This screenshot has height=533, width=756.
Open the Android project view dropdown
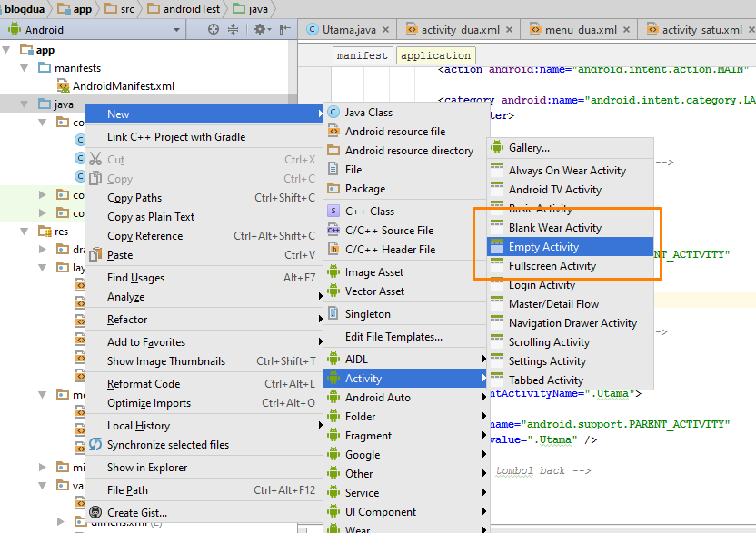point(176,29)
